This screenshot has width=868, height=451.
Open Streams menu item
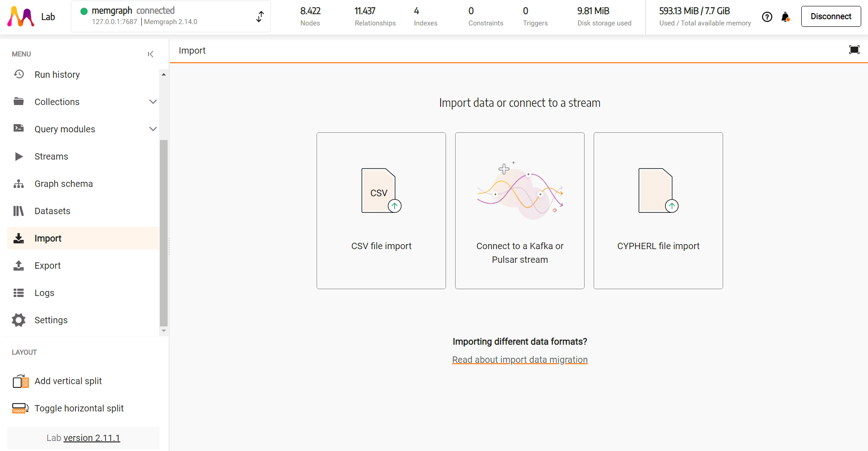[83, 156]
